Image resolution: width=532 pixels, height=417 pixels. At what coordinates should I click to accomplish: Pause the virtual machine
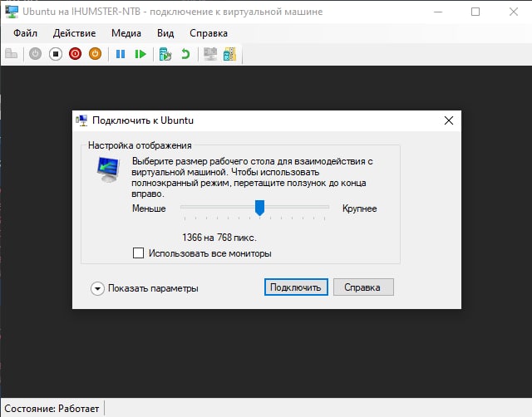click(121, 54)
